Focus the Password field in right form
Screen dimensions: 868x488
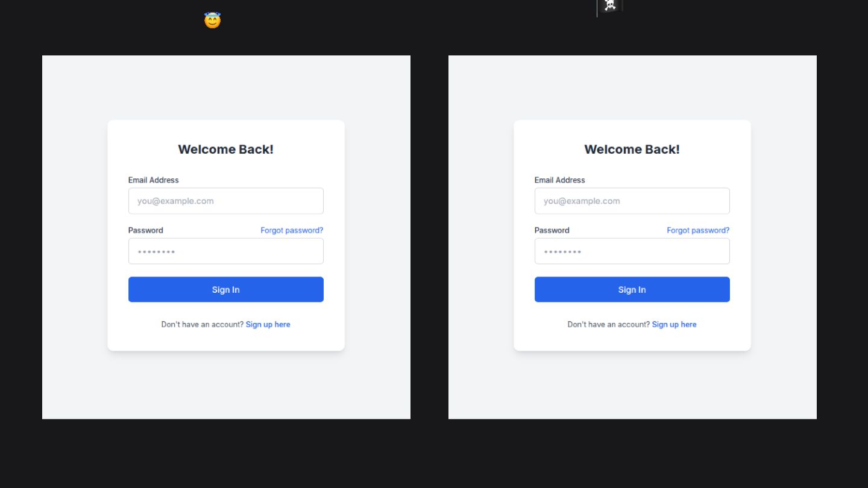pyautogui.click(x=632, y=251)
